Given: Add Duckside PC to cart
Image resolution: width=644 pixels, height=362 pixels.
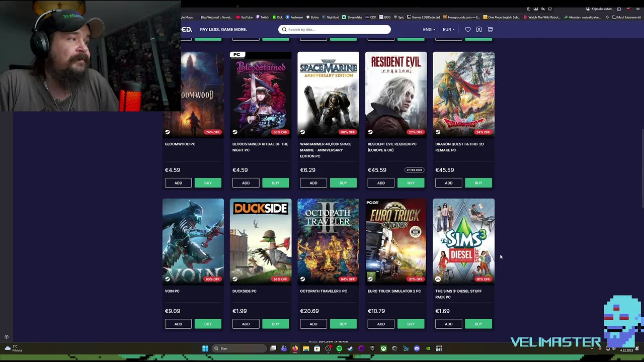Looking at the screenshot, I should pyautogui.click(x=246, y=324).
